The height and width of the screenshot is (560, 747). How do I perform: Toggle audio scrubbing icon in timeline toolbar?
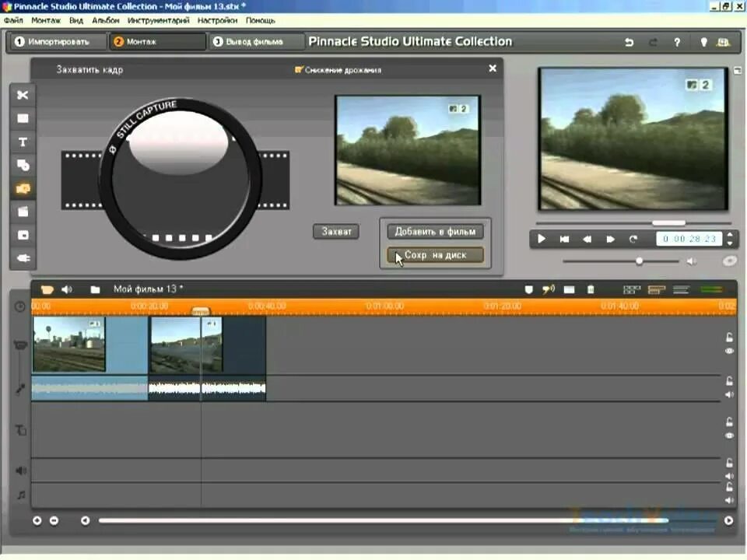[x=549, y=289]
